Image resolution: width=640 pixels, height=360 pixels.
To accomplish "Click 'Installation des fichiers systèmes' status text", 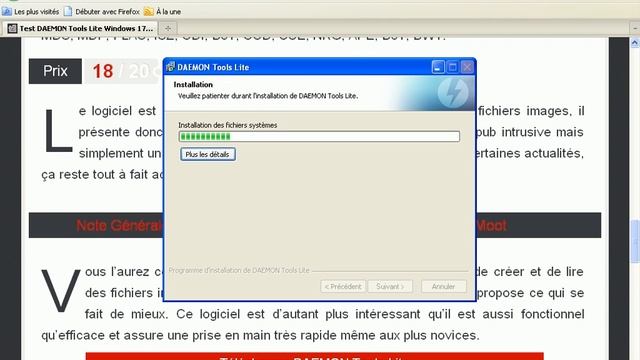I will [228, 125].
